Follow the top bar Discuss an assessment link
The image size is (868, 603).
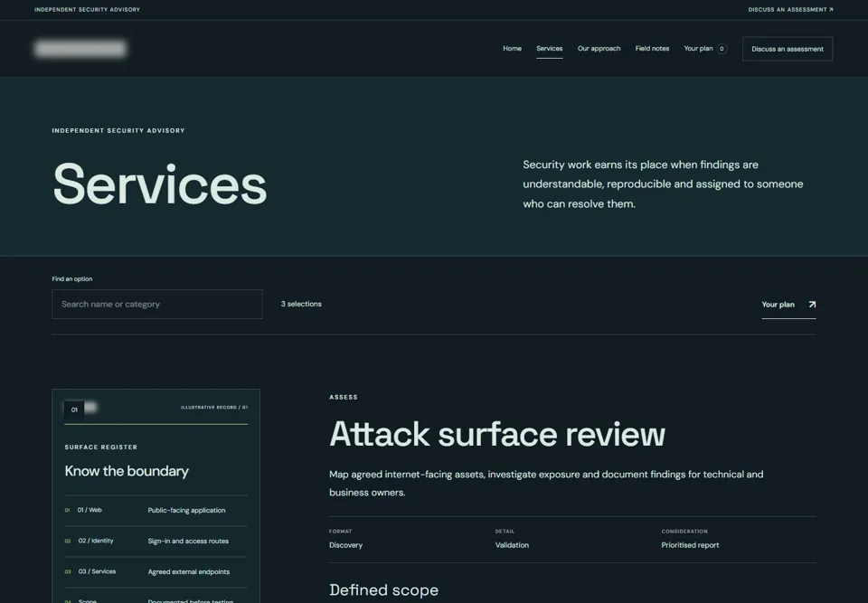click(790, 9)
